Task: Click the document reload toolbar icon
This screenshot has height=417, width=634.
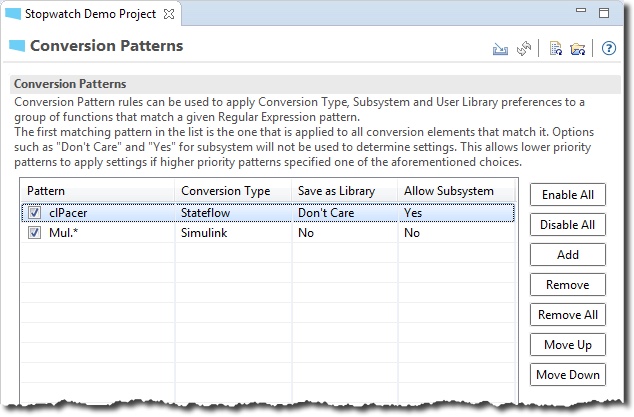Action: click(x=556, y=49)
